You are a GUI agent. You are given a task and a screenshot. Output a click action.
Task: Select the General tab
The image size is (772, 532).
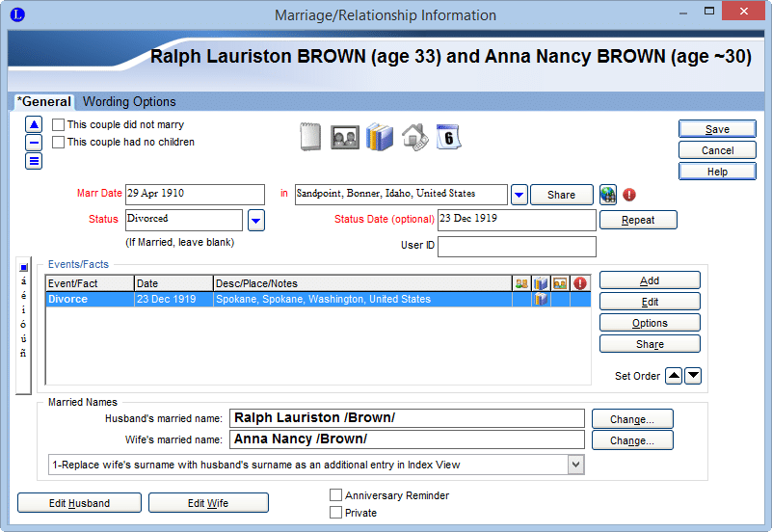tap(44, 101)
